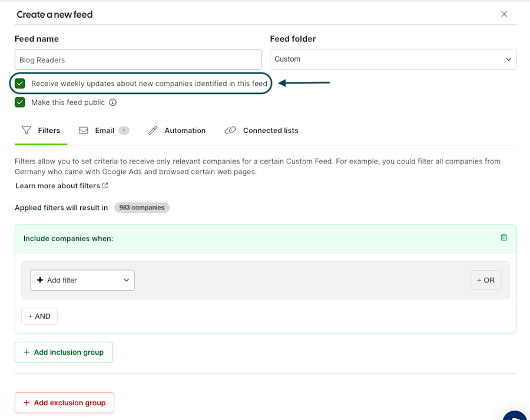Image resolution: width=530 pixels, height=420 pixels.
Task: Switch to the Filters tab
Action: (x=41, y=131)
